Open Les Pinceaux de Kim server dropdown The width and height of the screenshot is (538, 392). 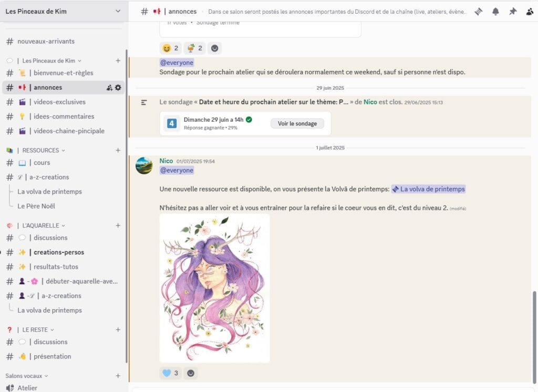(x=63, y=11)
